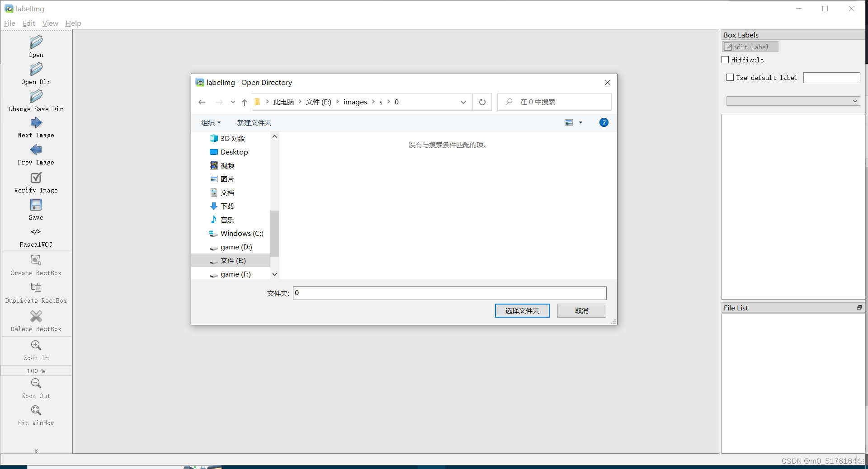
Task: Float the File List panel icon
Action: pos(859,308)
